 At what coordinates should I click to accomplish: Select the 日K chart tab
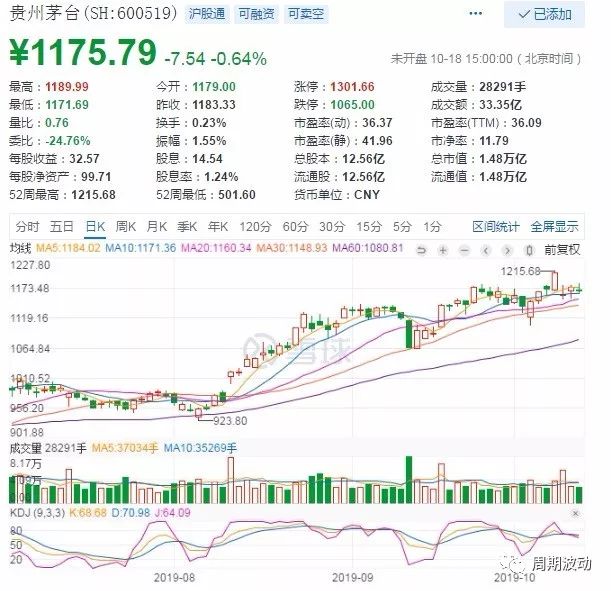point(95,226)
